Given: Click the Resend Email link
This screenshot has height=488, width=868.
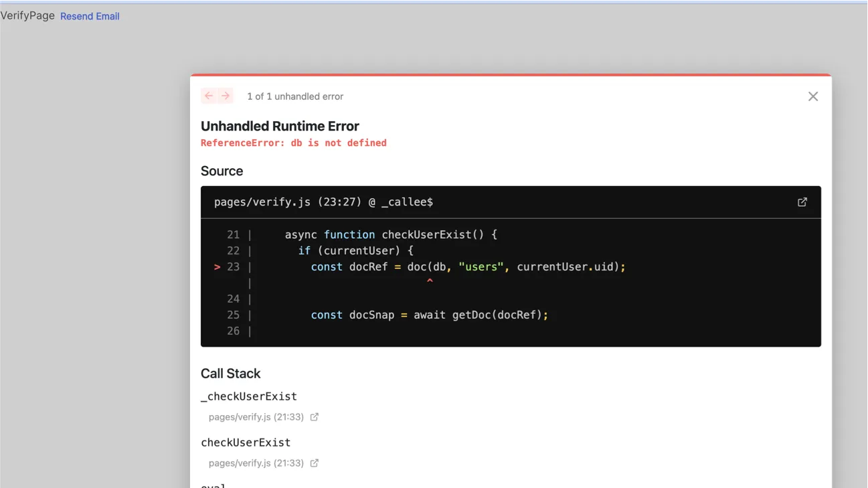Looking at the screenshot, I should pos(90,15).
